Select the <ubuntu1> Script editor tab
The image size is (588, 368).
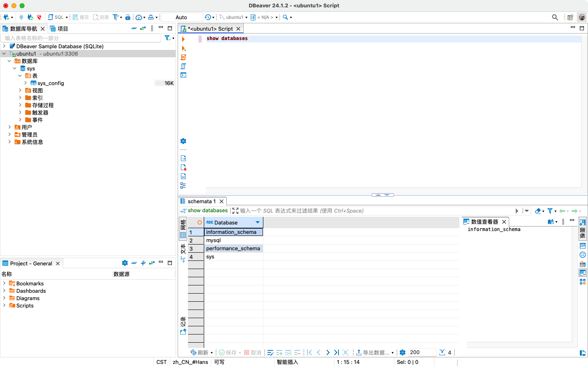[210, 29]
